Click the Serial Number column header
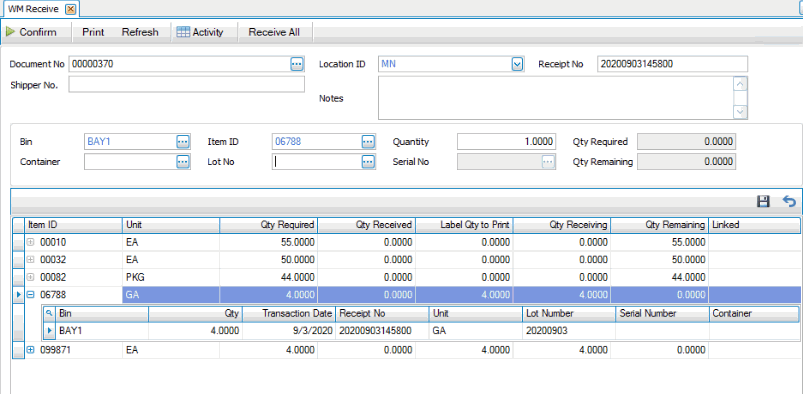 (x=663, y=313)
